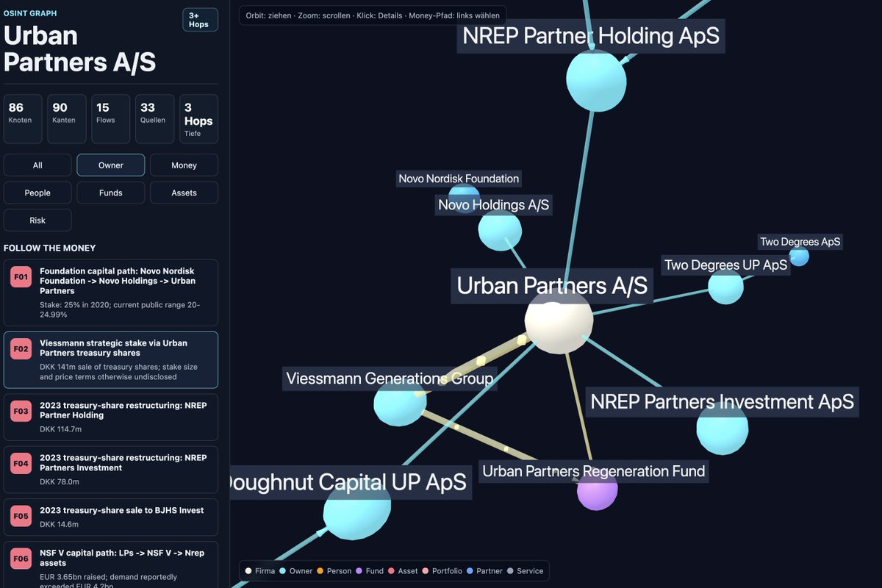Click the NREP Partners Investment ApS label
882x588 pixels.
(723, 401)
